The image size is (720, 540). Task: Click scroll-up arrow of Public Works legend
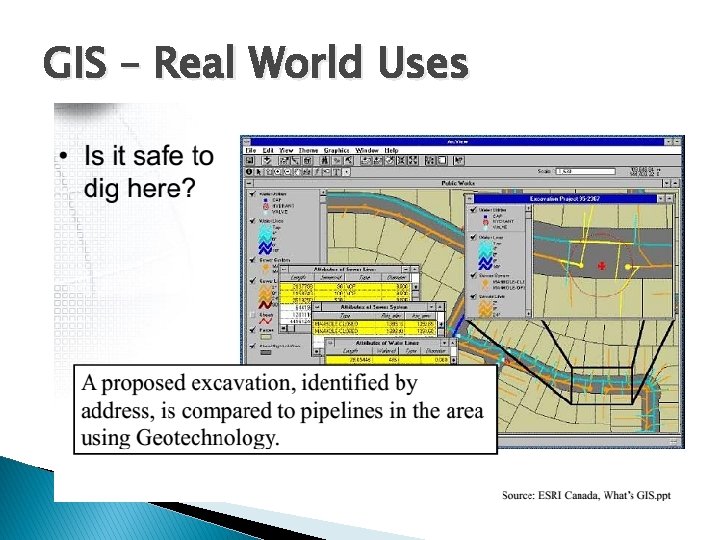coord(323,192)
